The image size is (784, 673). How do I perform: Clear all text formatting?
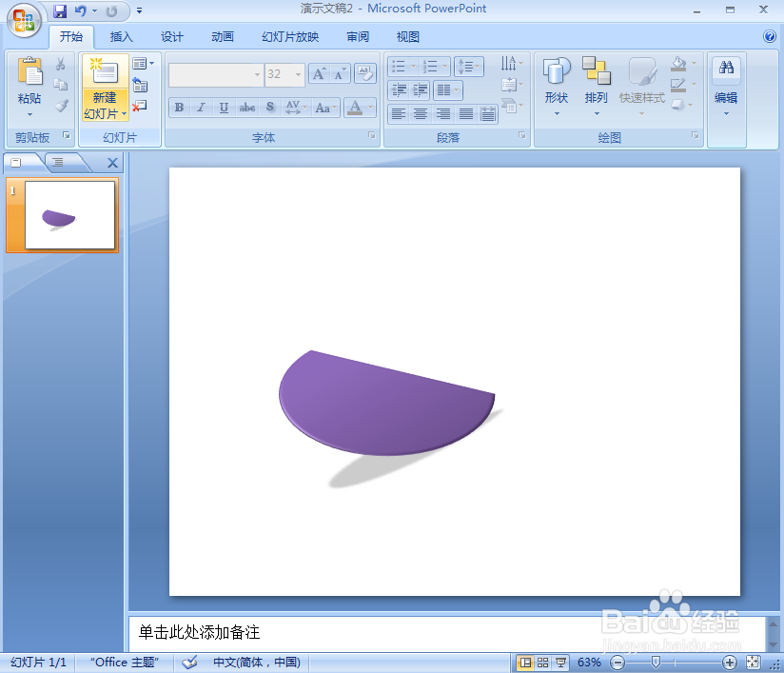365,74
